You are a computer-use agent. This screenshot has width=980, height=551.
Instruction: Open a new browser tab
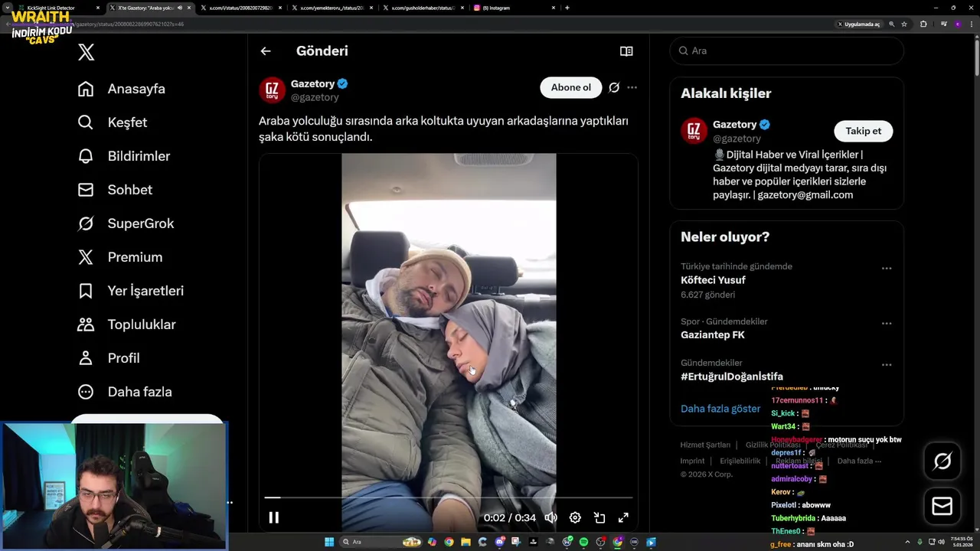pos(567,8)
